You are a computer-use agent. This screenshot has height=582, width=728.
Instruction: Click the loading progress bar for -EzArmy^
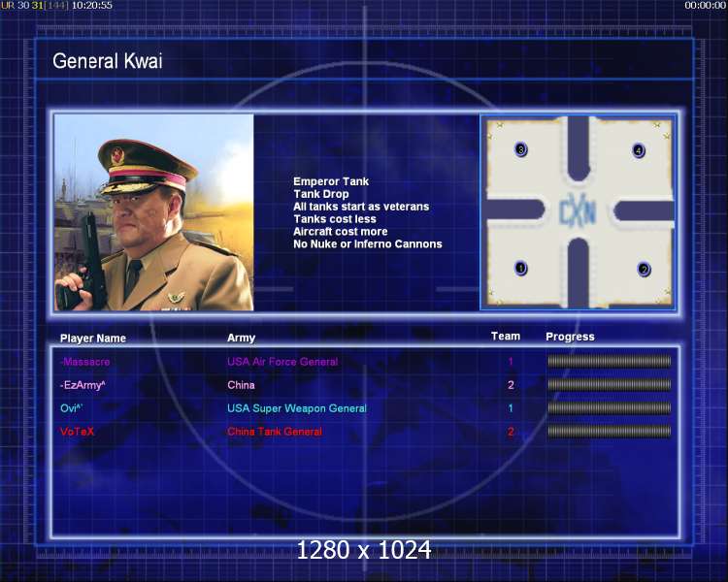(610, 385)
